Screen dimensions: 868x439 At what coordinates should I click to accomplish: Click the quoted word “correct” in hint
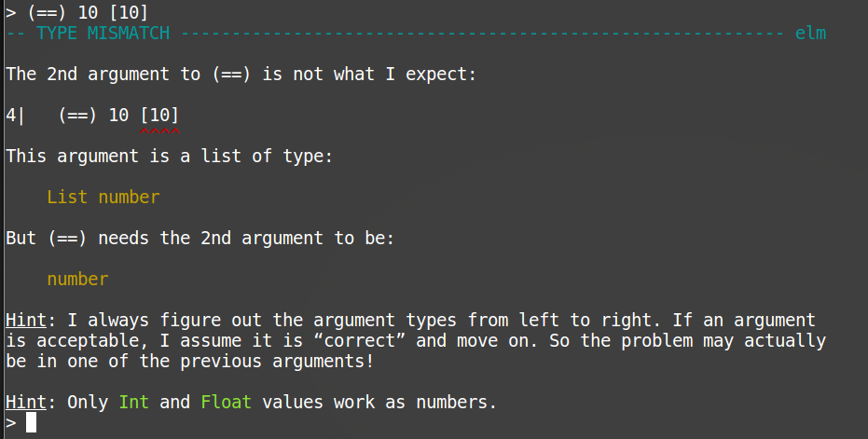click(359, 340)
